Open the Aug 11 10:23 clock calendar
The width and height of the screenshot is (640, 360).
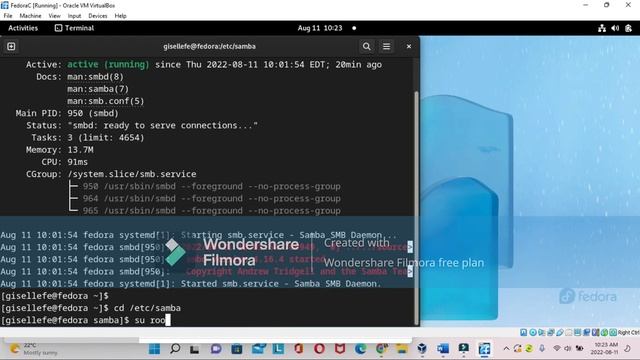[320, 28]
